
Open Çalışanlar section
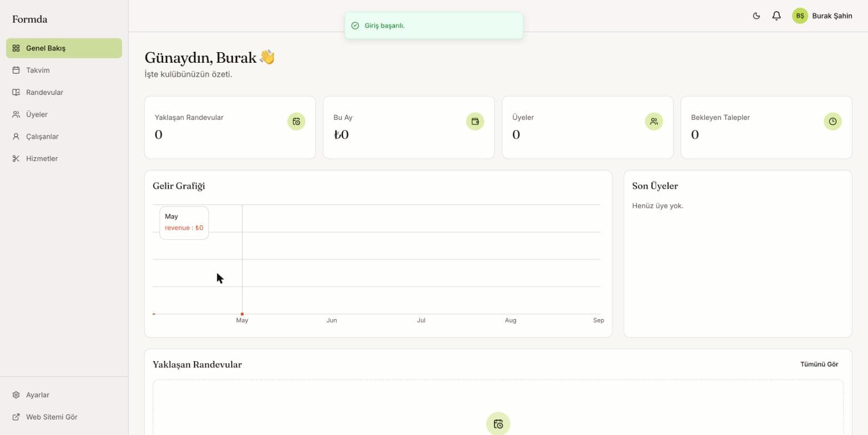(64, 136)
